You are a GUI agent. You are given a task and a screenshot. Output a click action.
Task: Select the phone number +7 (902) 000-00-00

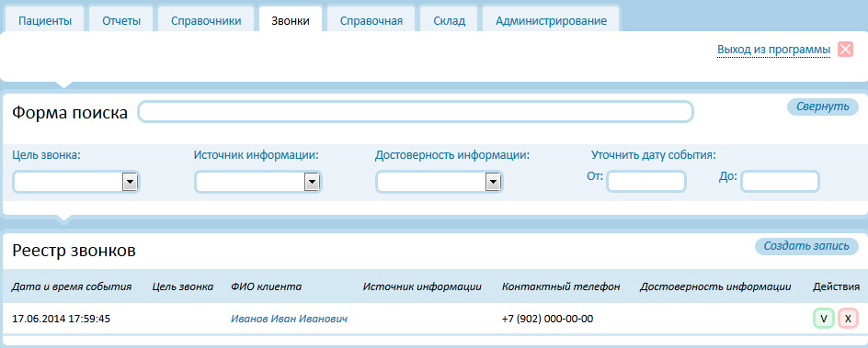(547, 319)
